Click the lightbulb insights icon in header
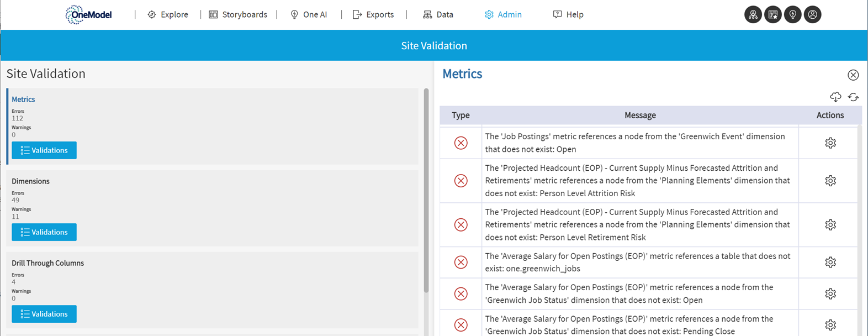This screenshot has height=336, width=868. [x=792, y=15]
